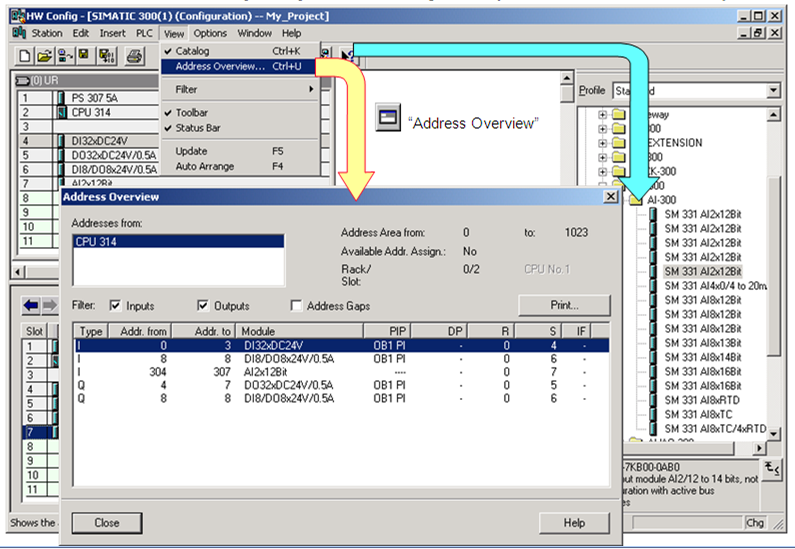
Task: Uncheck Toolbar in the View menu
Action: click(x=239, y=113)
